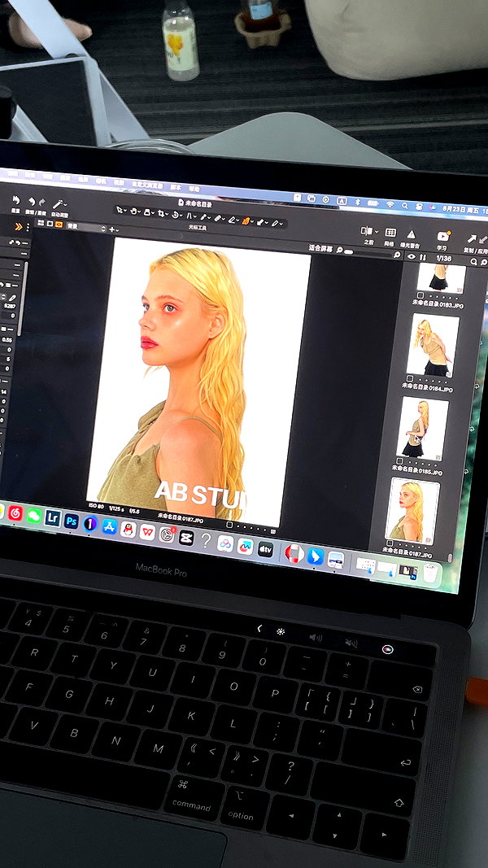This screenshot has width=488, height=868.
Task: Click the Exposure Warning triangle icon
Action: [411, 234]
